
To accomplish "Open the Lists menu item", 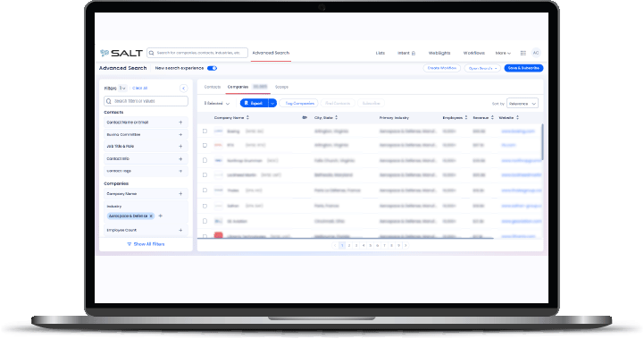I will (x=381, y=53).
